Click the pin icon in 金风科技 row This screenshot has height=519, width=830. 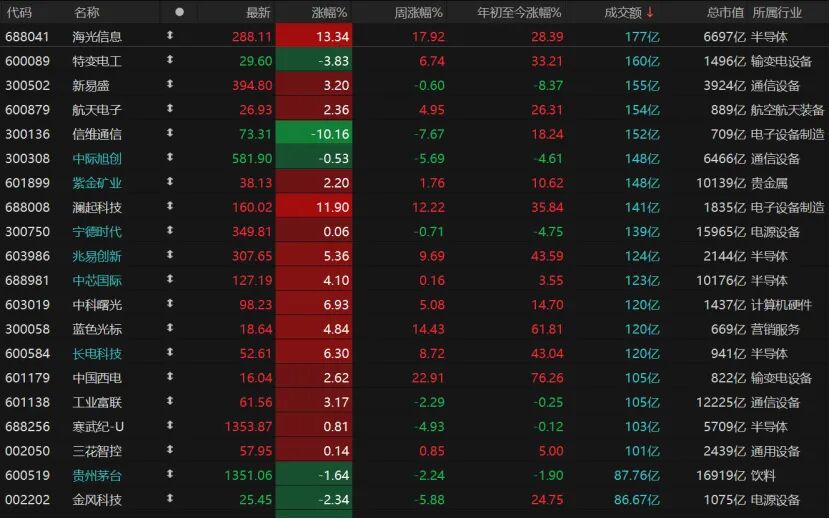point(170,498)
